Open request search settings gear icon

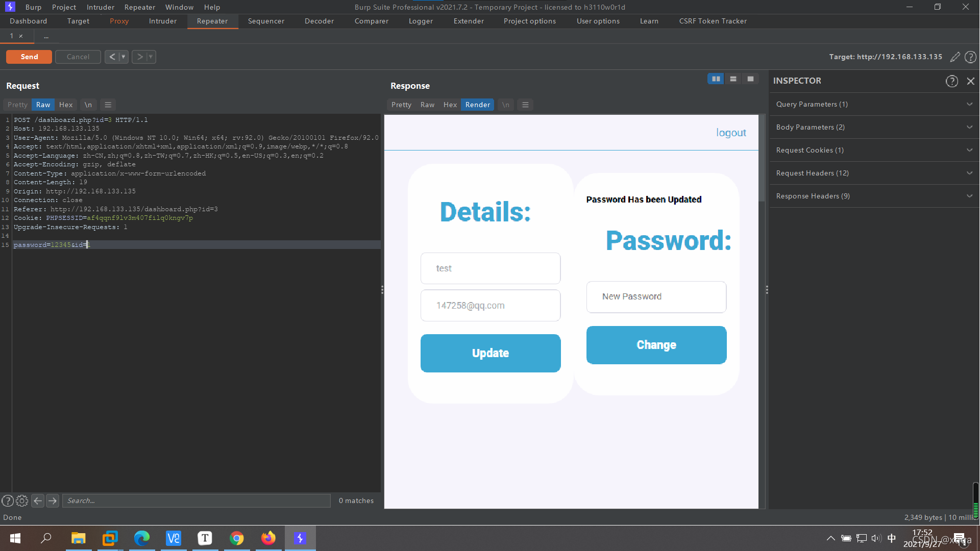tap(22, 500)
